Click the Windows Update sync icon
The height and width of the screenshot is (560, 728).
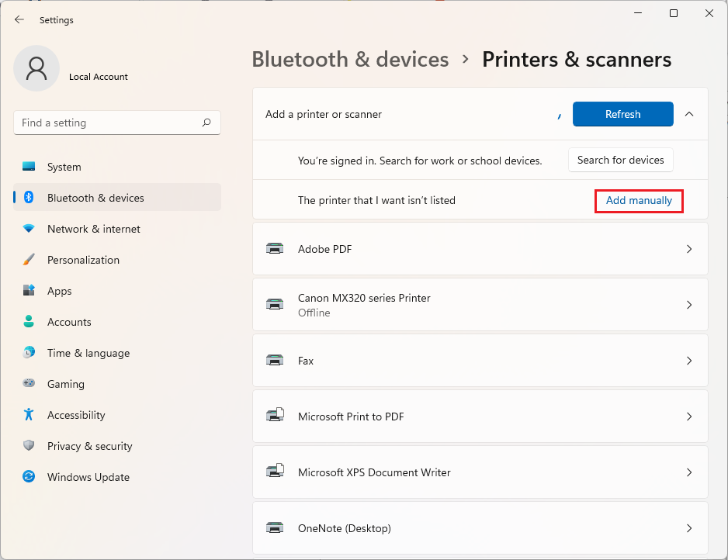click(29, 477)
